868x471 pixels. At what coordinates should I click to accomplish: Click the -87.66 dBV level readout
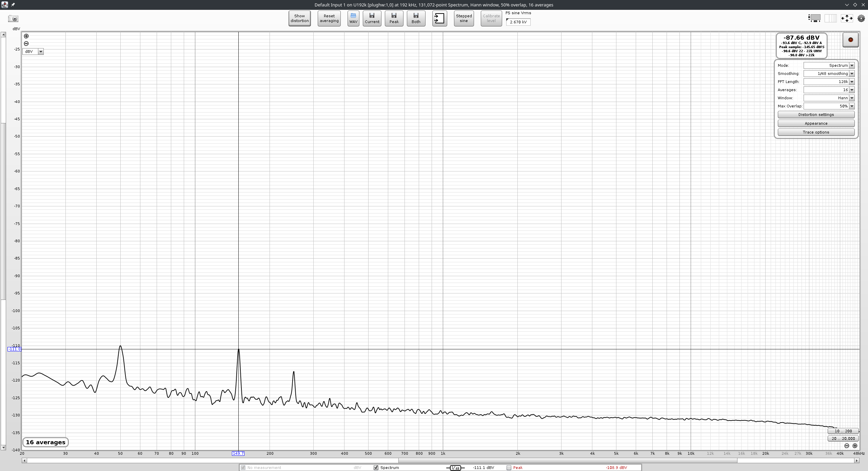point(802,38)
